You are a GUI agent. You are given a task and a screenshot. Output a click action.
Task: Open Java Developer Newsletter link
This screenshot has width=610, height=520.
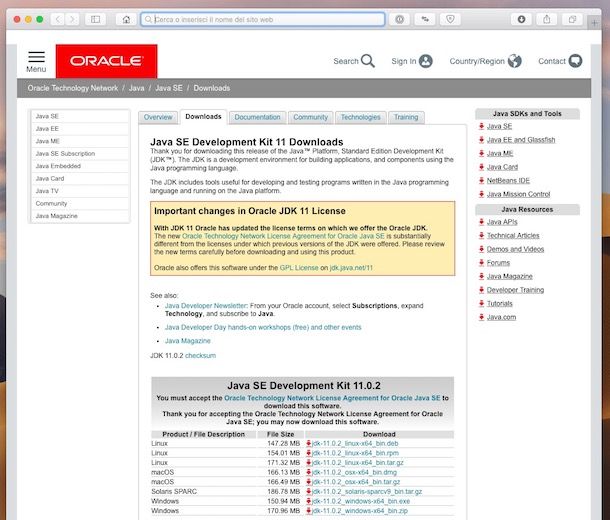coord(206,306)
